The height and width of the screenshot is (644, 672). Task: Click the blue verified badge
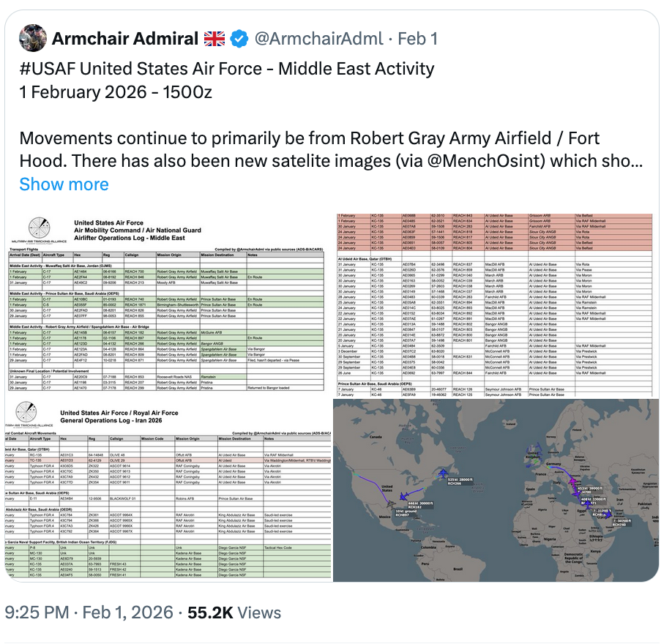click(239, 39)
